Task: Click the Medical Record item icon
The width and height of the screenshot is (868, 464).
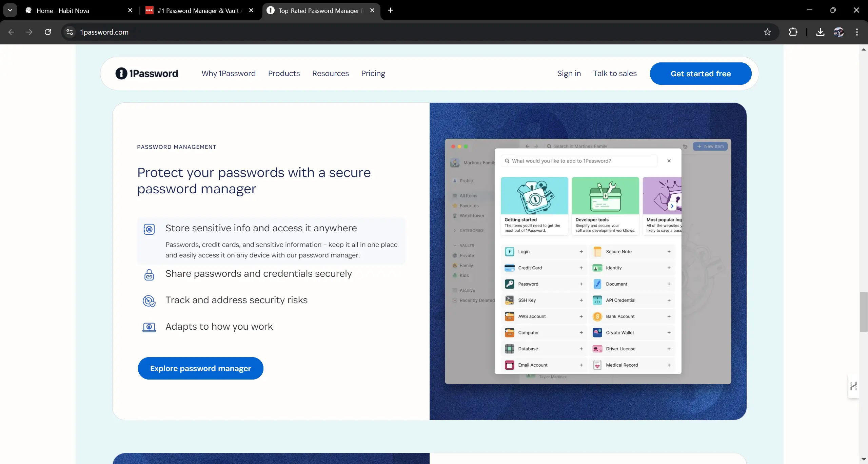Action: pyautogui.click(x=597, y=365)
